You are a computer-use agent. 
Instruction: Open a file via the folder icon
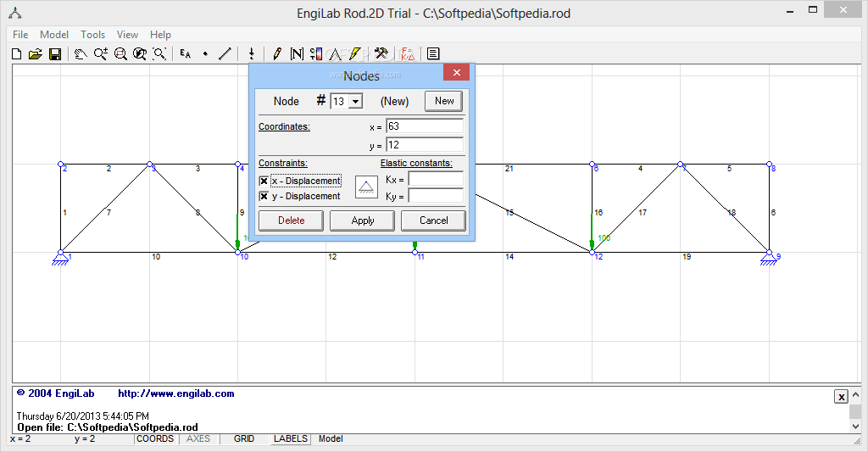[36, 53]
